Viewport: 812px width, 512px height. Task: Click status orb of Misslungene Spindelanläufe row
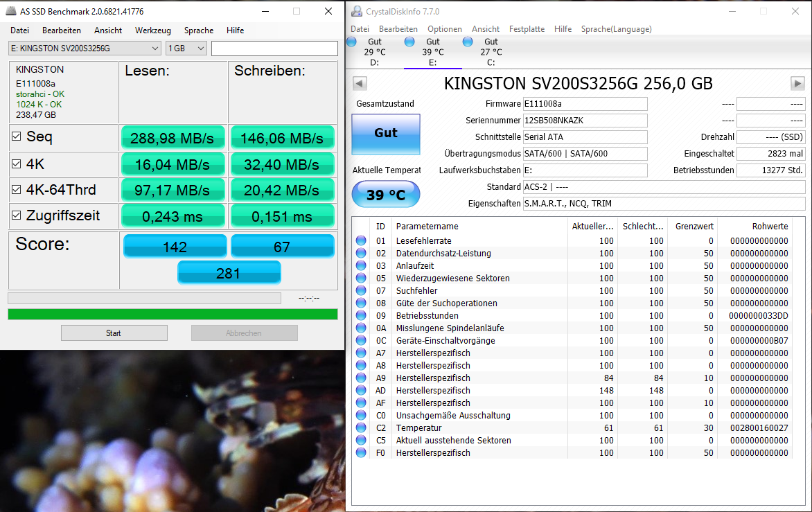361,328
